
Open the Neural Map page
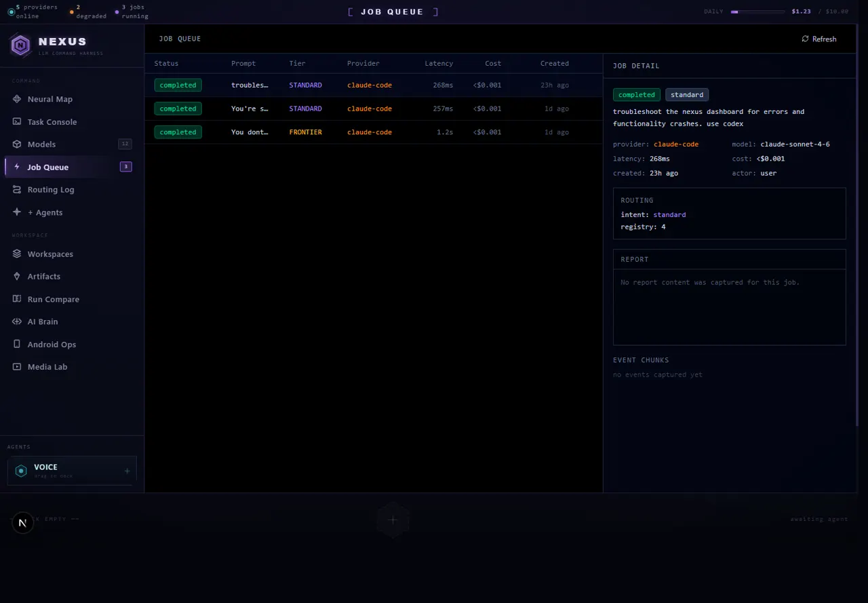(x=72, y=99)
